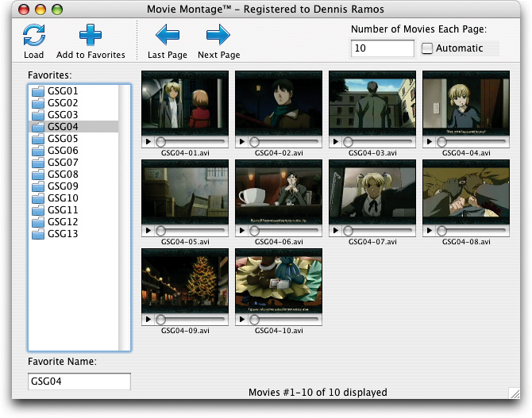The height and width of the screenshot is (418, 532).
Task: Play the GSG04-06.avi movie
Action: [242, 231]
